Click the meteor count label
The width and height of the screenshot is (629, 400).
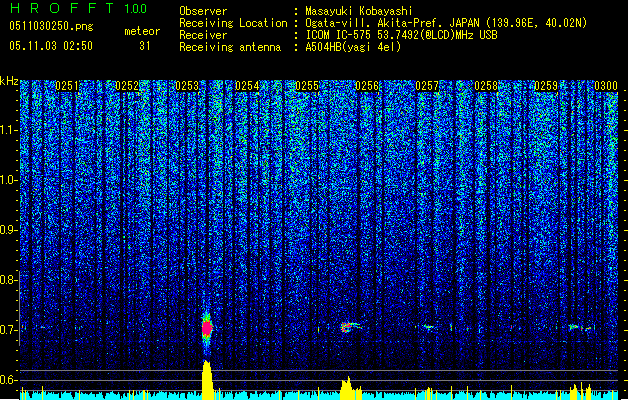[x=142, y=31]
